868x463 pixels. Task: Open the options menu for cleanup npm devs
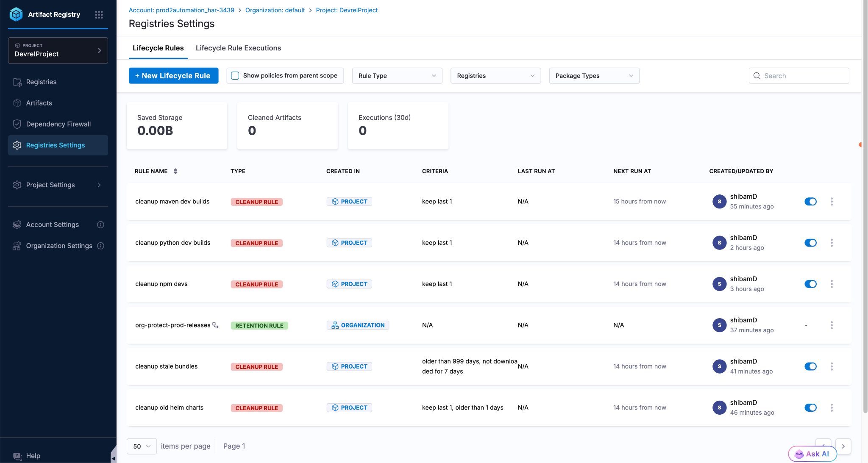(832, 284)
